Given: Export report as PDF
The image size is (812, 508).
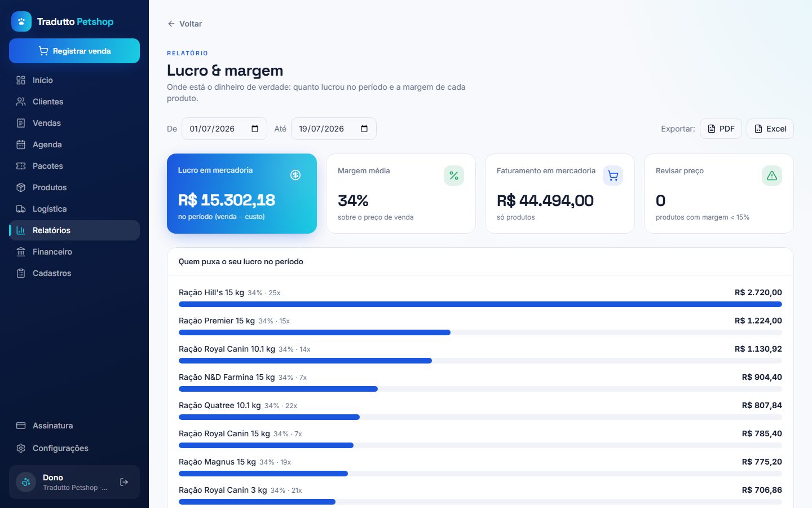Looking at the screenshot, I should 721,129.
